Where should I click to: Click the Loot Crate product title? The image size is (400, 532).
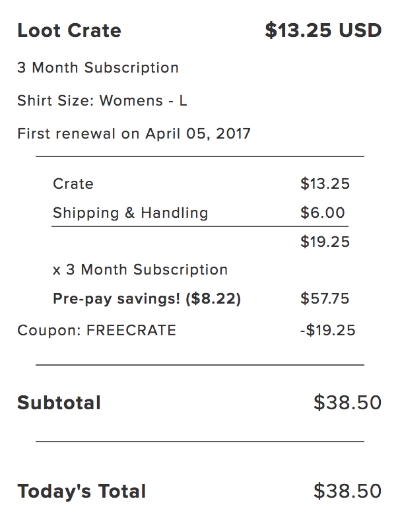coord(69,31)
